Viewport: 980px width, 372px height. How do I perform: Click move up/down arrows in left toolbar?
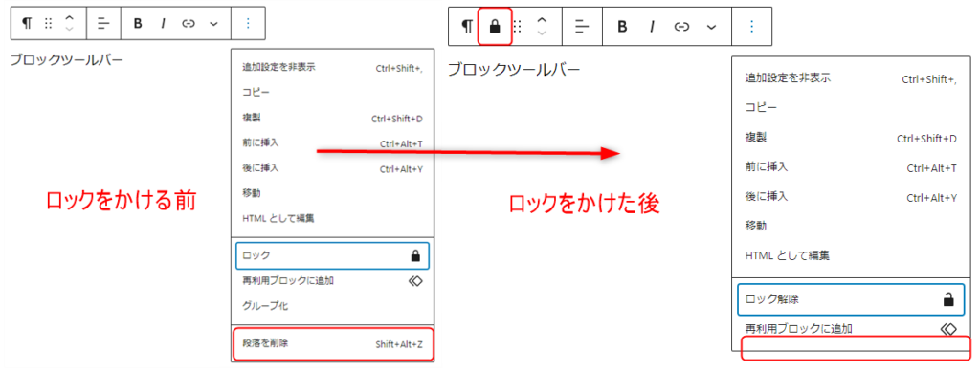tap(69, 23)
